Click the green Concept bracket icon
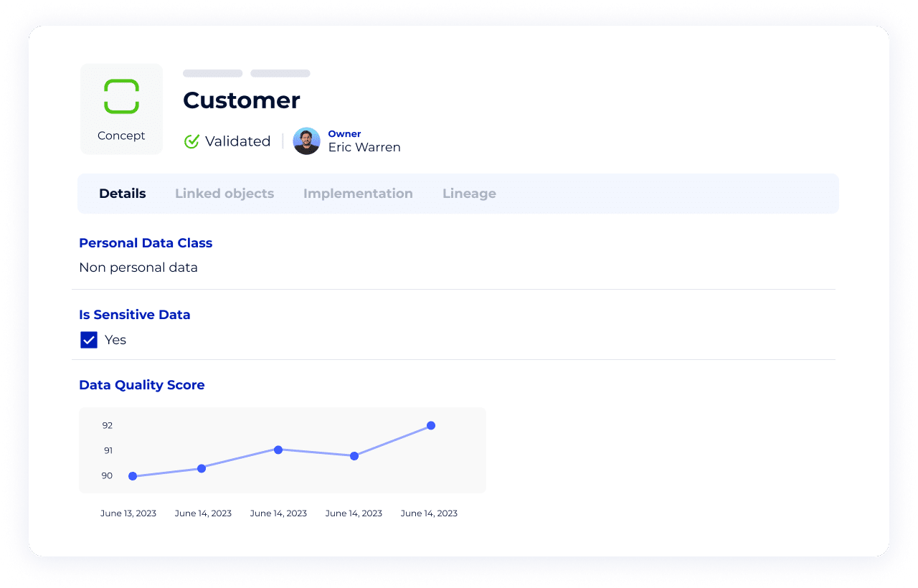The width and height of the screenshot is (918, 588). click(121, 96)
